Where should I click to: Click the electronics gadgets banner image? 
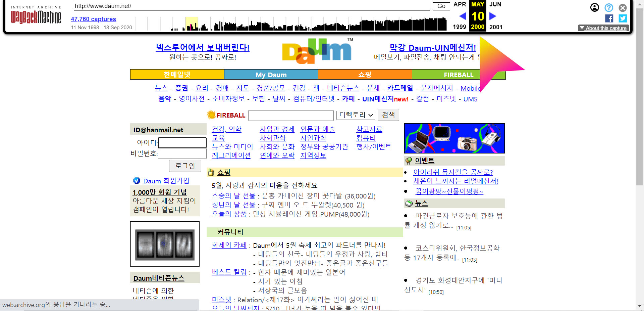[x=454, y=138]
